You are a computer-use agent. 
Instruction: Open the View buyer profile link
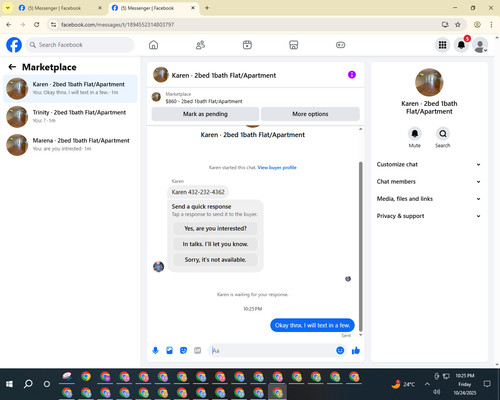pos(277,168)
